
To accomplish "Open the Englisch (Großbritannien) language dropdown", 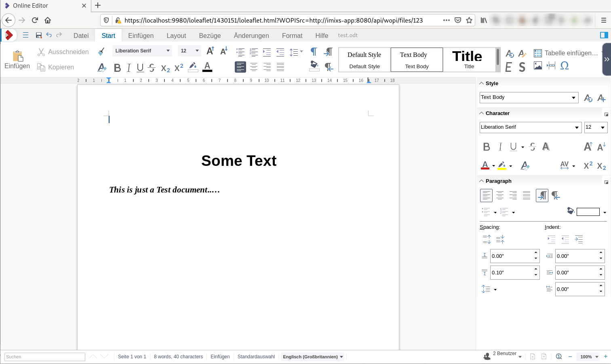I will coord(313,357).
